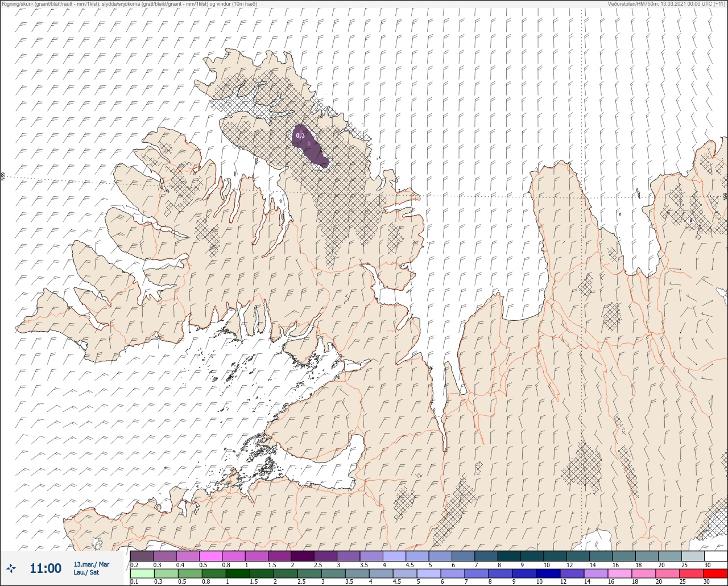Select the snow scale swatch starting at 3
This screenshot has height=586, width=728.
point(349,556)
